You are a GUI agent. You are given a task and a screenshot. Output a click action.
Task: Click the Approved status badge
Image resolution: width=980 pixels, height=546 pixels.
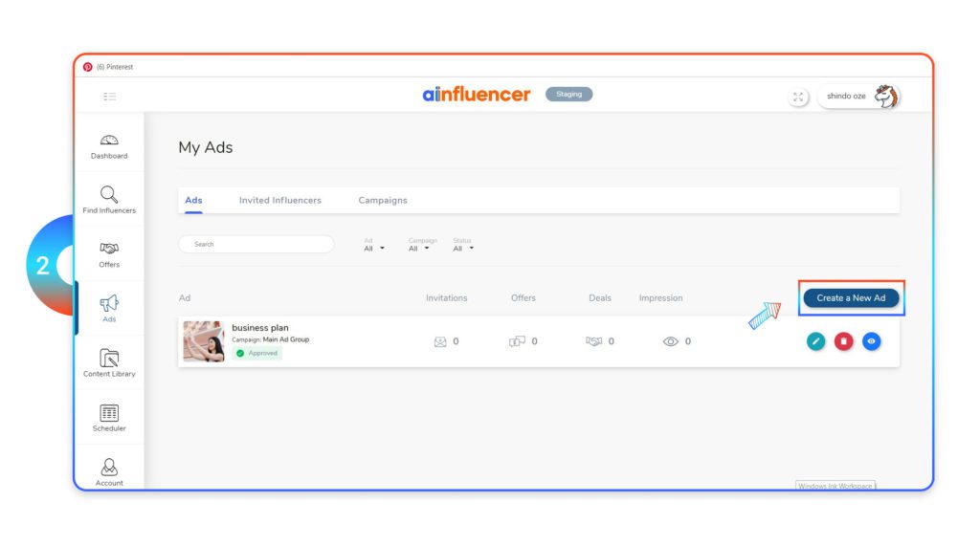(256, 353)
